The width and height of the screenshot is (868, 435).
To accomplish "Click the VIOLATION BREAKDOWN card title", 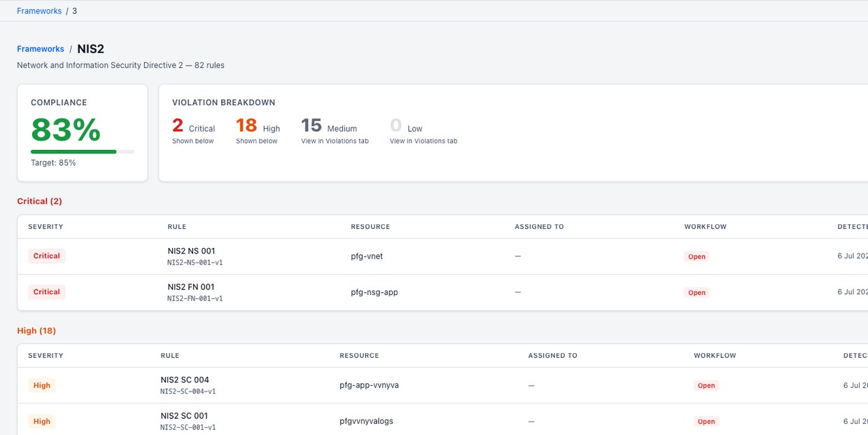I will [x=223, y=102].
